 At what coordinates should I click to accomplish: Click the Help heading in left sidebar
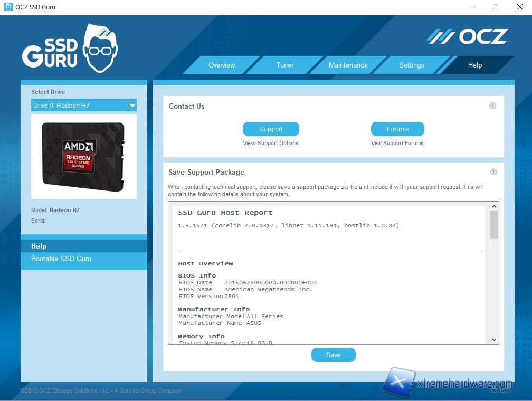click(39, 246)
